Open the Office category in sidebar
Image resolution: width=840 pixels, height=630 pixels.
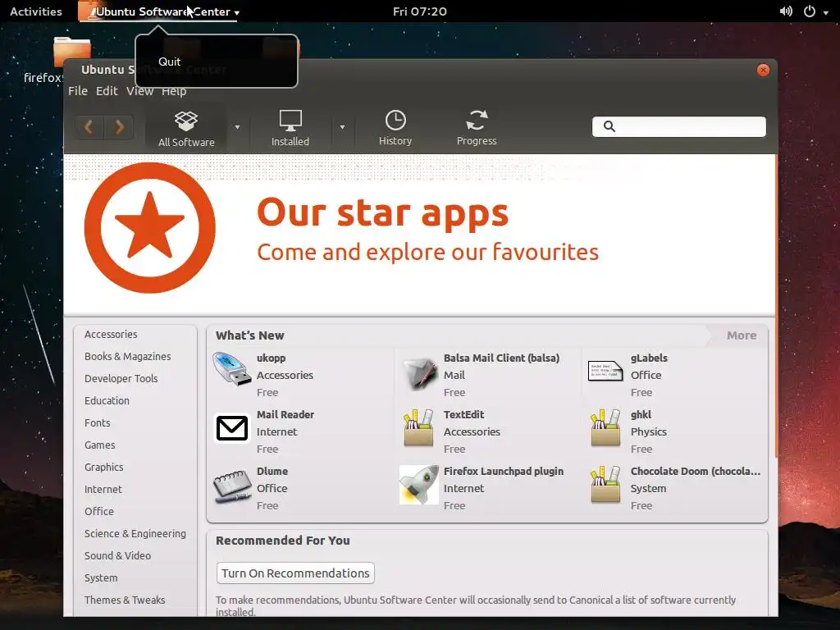(98, 511)
